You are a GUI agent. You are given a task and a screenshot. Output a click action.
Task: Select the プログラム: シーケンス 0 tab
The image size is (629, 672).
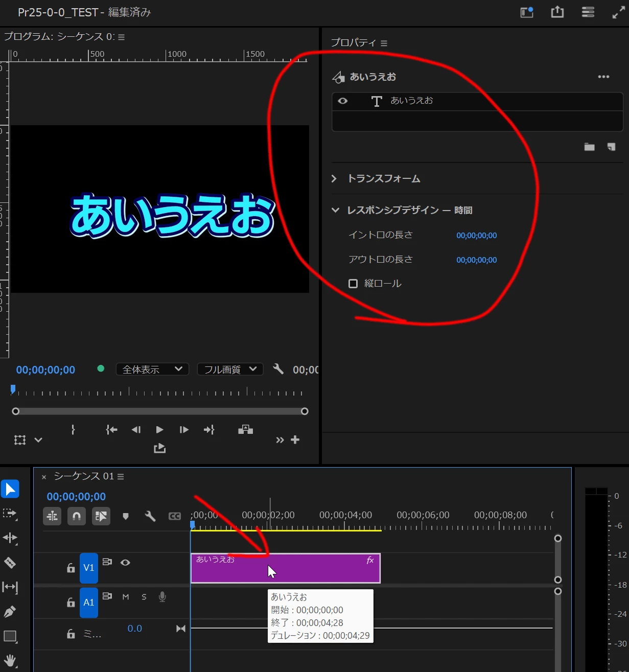coord(59,36)
